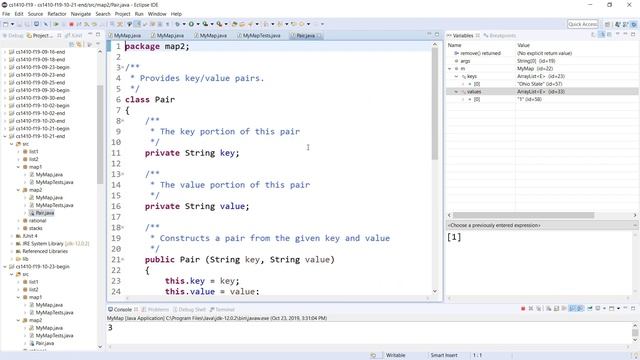The image size is (640, 360).
Task: Click the Resume debug toolbar icon
Action: 56,24
